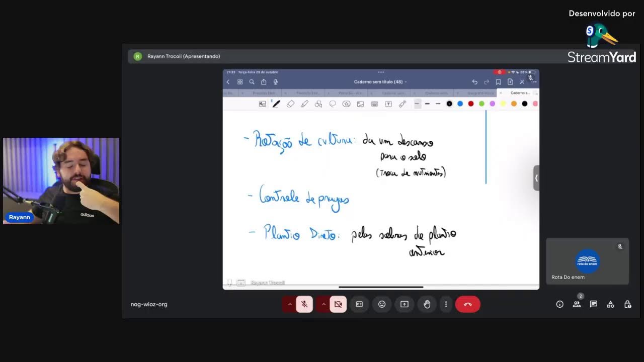
Task: Click the 'Rayann Trocoli (Apresentando)' presenter label
Action: [x=184, y=56]
